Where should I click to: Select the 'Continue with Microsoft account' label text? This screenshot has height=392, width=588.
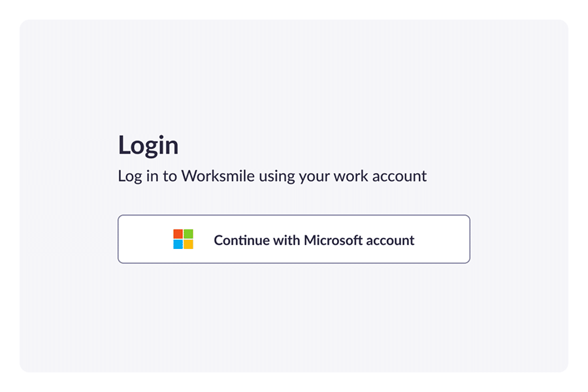314,240
